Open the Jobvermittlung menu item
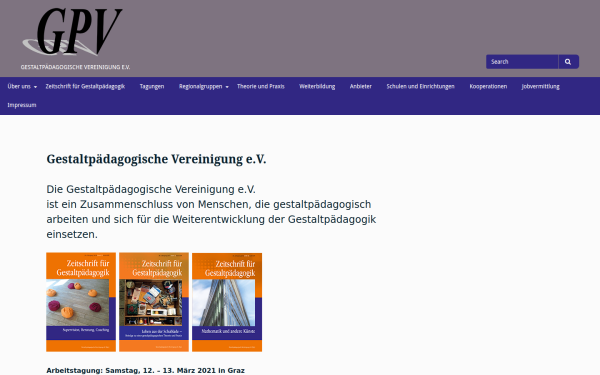This screenshot has width=600, height=375. [541, 86]
